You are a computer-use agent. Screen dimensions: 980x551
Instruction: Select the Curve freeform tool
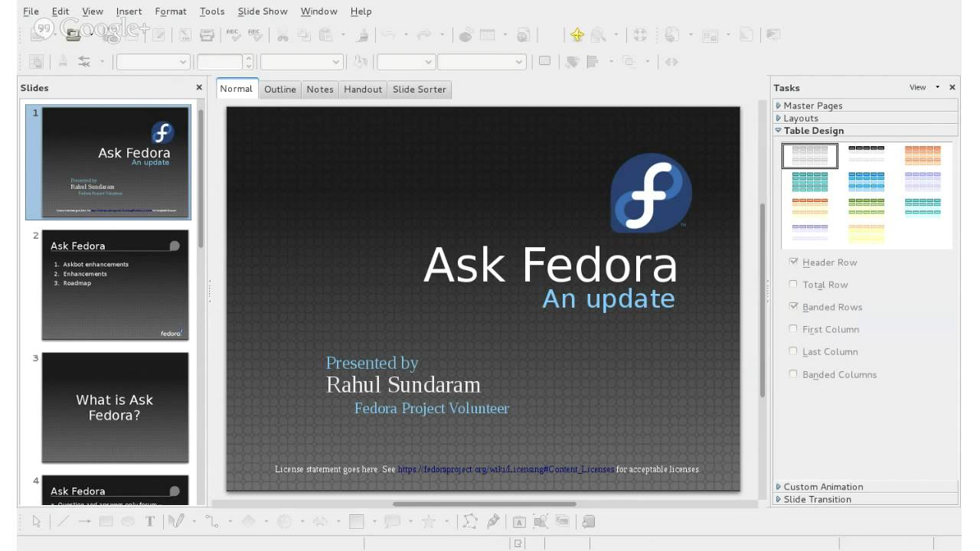(x=177, y=522)
